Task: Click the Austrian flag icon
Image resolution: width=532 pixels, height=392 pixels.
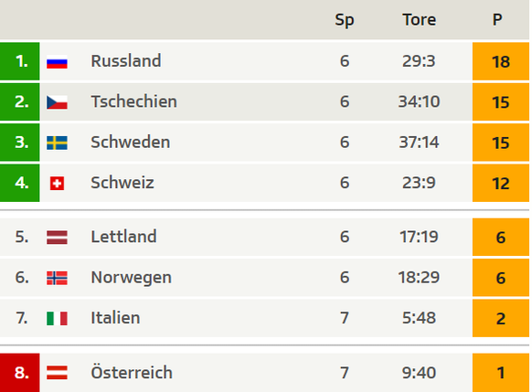Action: point(57,373)
